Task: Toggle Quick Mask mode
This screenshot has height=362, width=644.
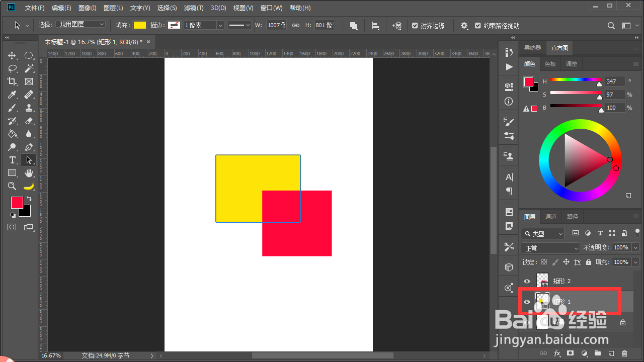Action: click(12, 227)
